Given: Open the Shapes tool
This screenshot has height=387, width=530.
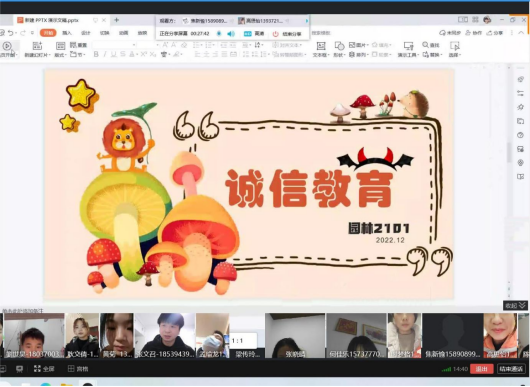Looking at the screenshot, I should pyautogui.click(x=339, y=46).
